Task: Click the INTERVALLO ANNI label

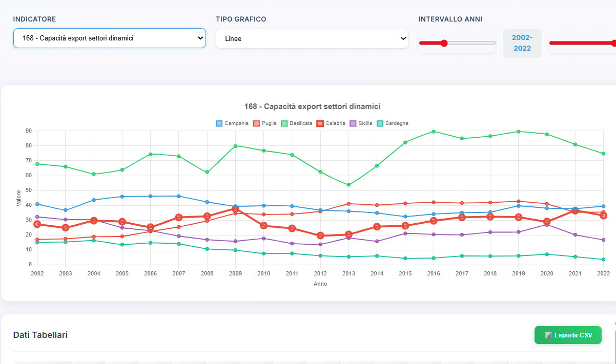Action: [450, 19]
